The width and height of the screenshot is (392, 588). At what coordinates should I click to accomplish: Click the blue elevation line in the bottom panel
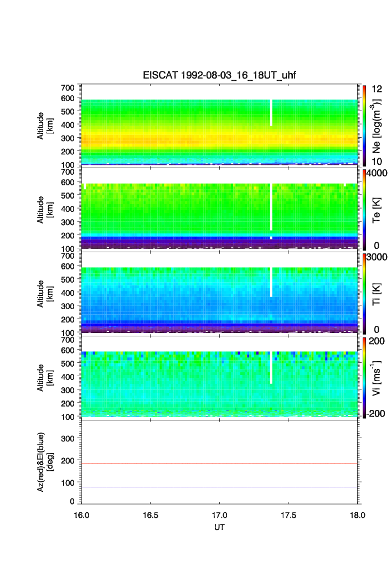[219, 487]
